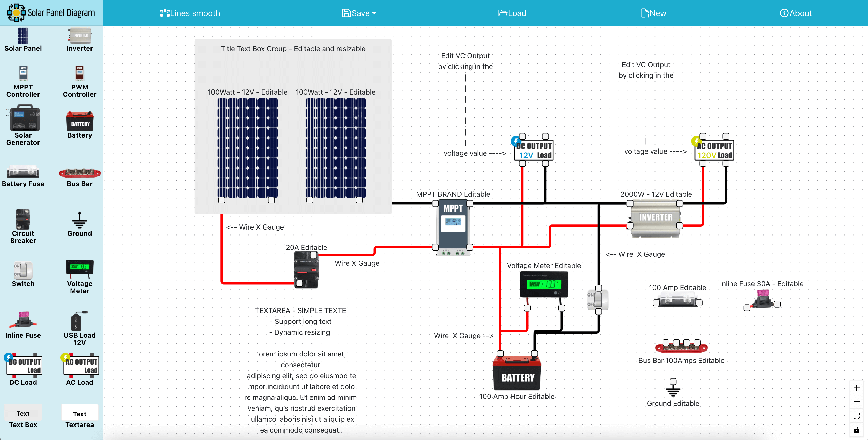Zoom out with the minus button
The height and width of the screenshot is (440, 868).
[x=856, y=401]
